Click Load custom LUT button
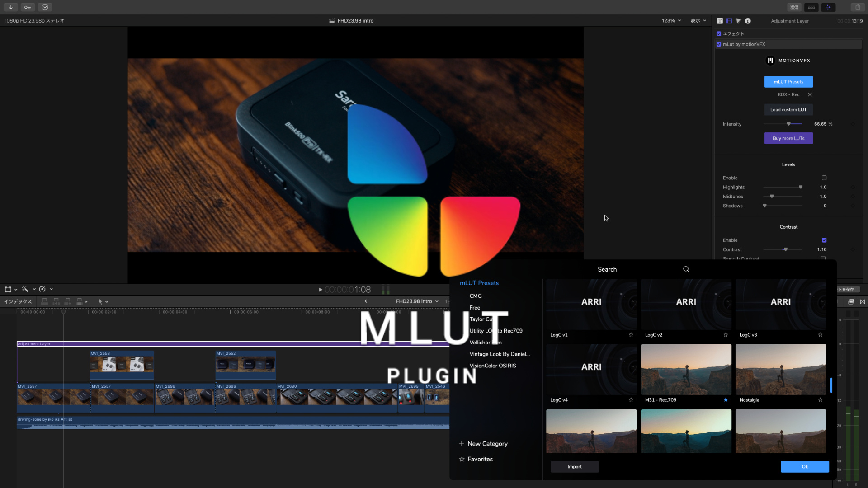The image size is (868, 488). click(x=788, y=110)
